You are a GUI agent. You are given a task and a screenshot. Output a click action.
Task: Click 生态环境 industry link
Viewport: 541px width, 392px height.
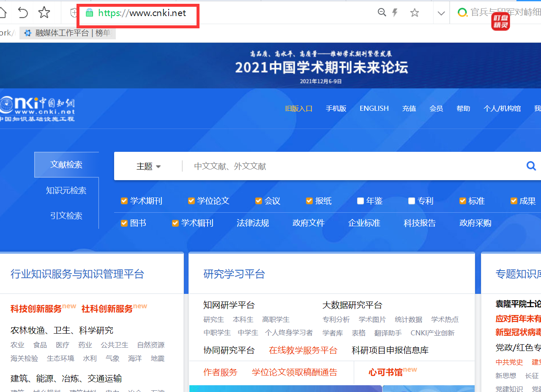[x=60, y=359]
